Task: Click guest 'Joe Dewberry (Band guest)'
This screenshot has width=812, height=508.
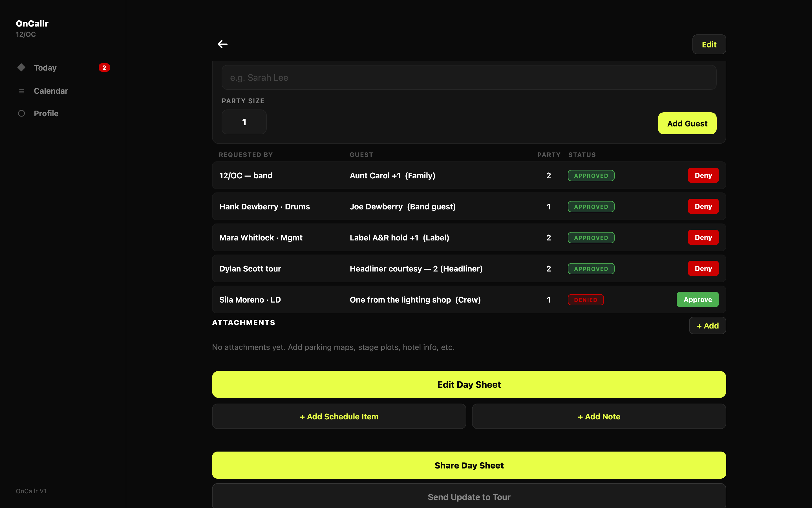Action: click(x=403, y=207)
